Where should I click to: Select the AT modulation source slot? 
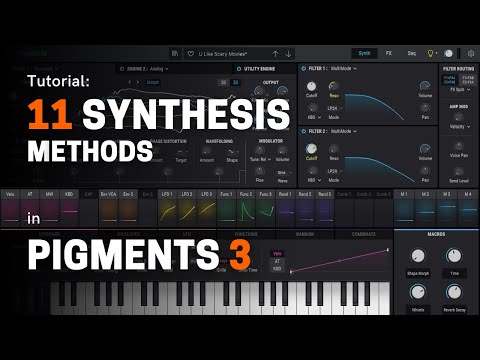point(30,208)
